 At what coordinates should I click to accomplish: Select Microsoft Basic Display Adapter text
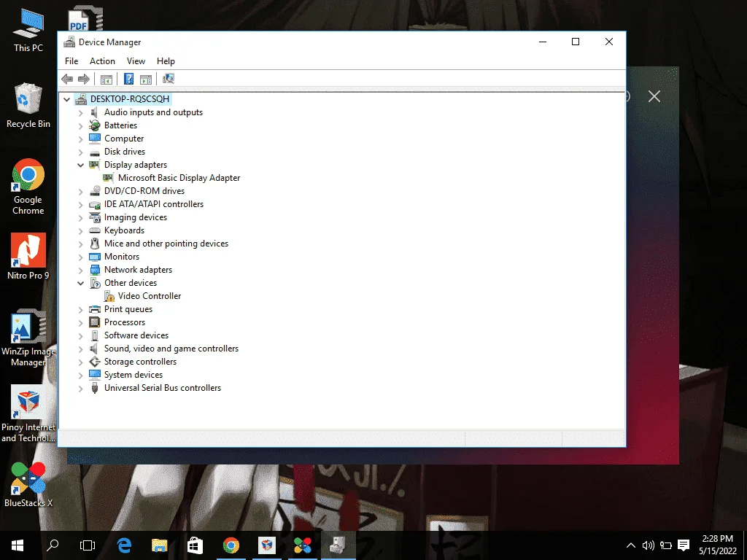click(179, 178)
